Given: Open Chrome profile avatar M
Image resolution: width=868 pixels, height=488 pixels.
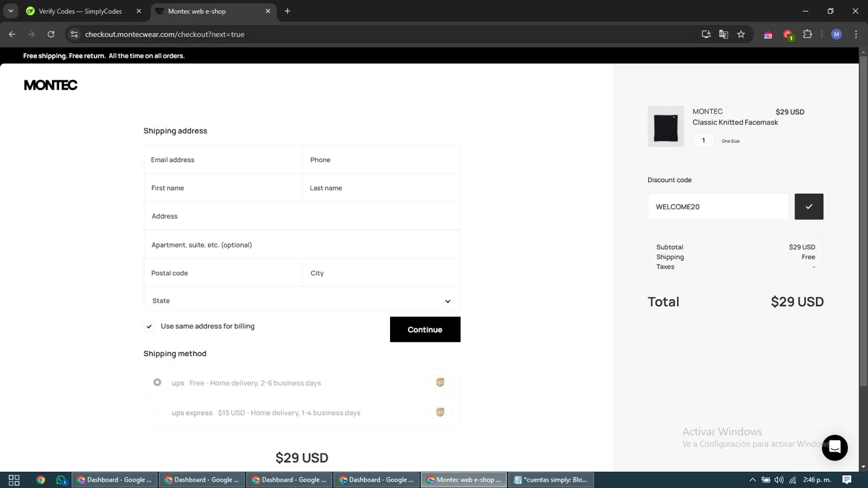Looking at the screenshot, I should point(836,34).
